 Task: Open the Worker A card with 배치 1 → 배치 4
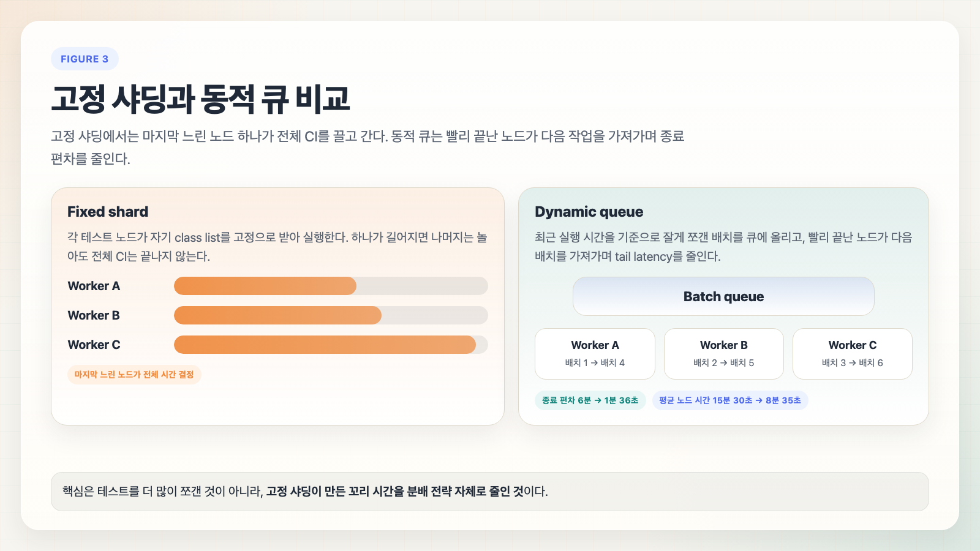[x=595, y=354]
